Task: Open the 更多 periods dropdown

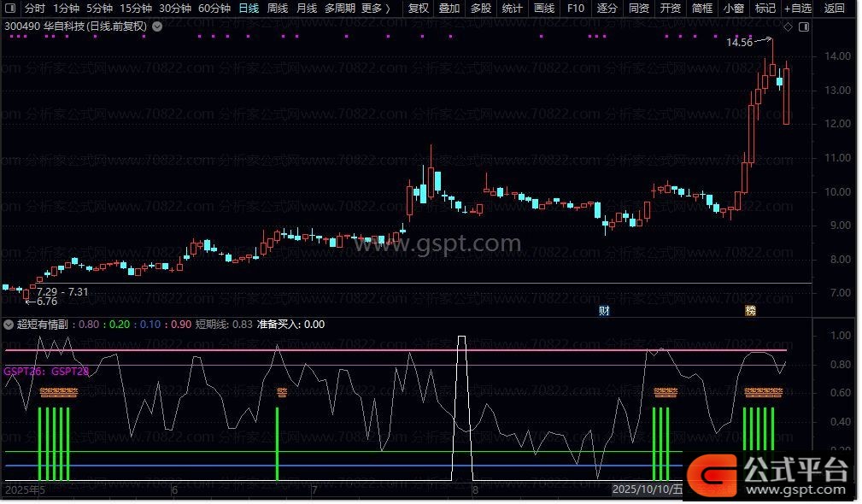Action: 376,9
